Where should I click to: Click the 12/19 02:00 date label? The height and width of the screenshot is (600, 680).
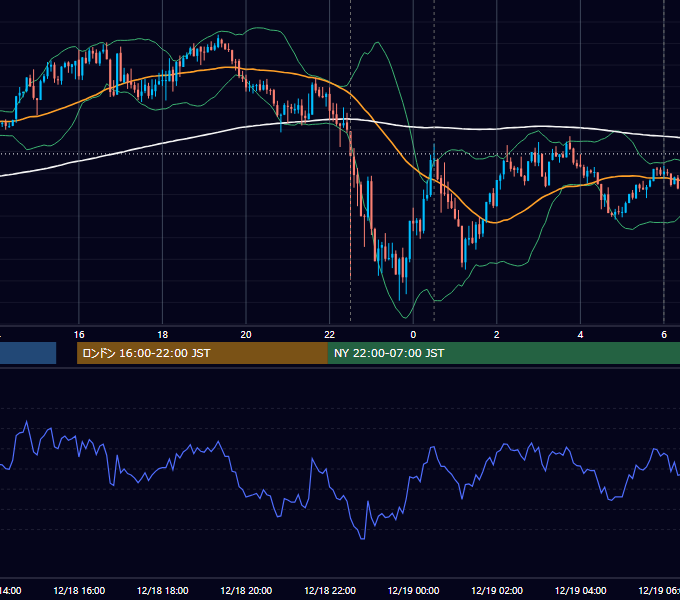(x=497, y=590)
